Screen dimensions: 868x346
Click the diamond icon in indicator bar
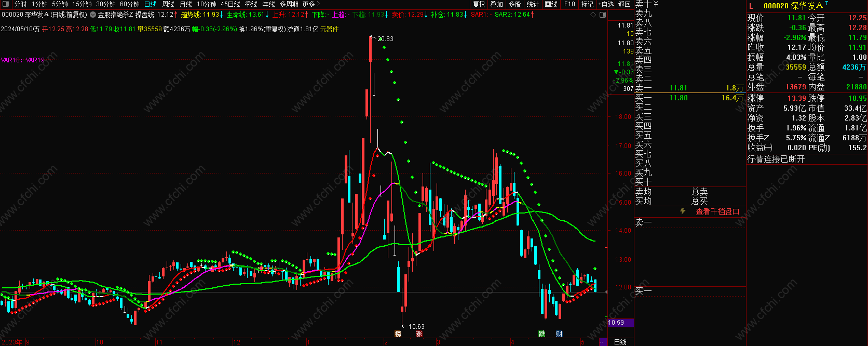click(x=593, y=15)
